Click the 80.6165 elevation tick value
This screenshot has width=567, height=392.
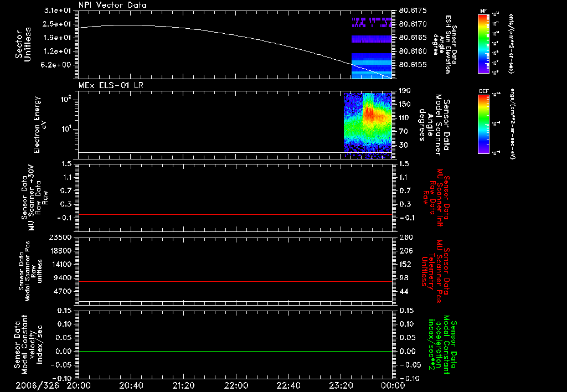413,38
